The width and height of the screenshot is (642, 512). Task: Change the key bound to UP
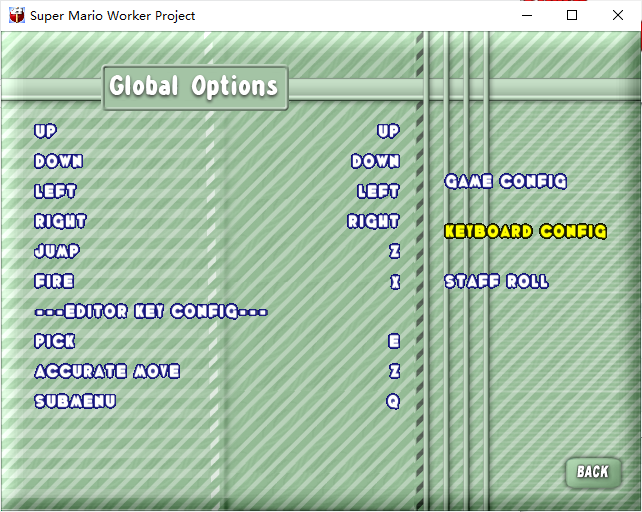388,131
